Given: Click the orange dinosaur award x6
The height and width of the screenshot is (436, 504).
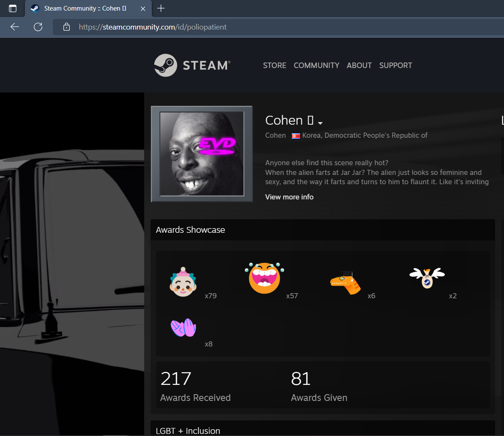Looking at the screenshot, I should point(345,283).
